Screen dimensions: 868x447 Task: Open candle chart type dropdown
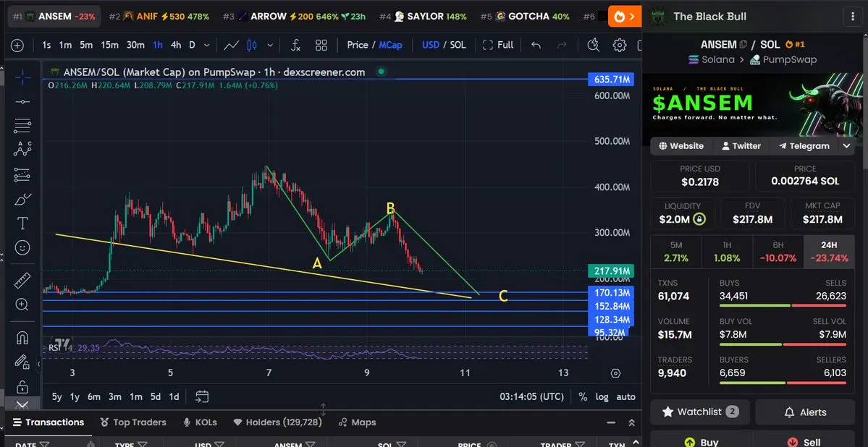[270, 45]
